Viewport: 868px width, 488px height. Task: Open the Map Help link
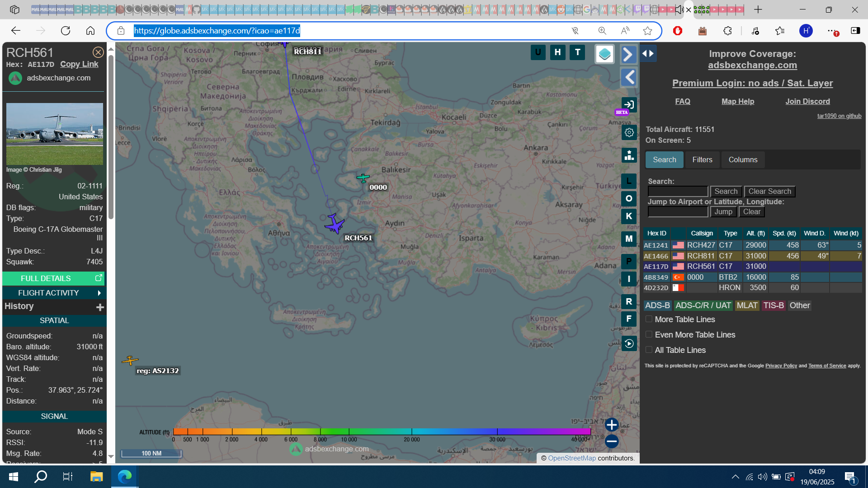(737, 102)
